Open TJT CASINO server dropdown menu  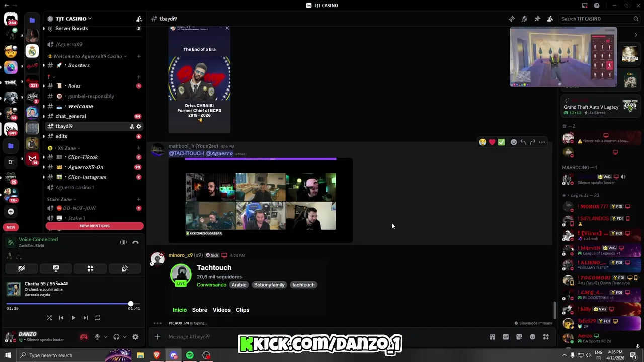(x=73, y=19)
